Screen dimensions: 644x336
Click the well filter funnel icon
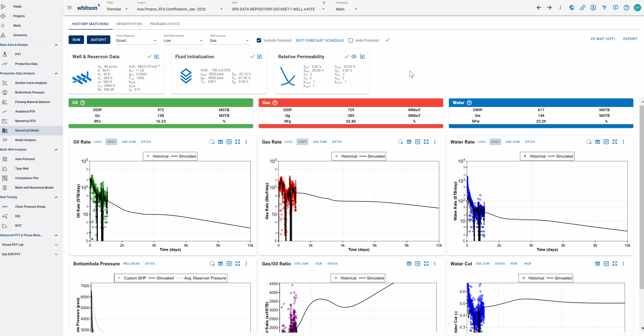324,3
